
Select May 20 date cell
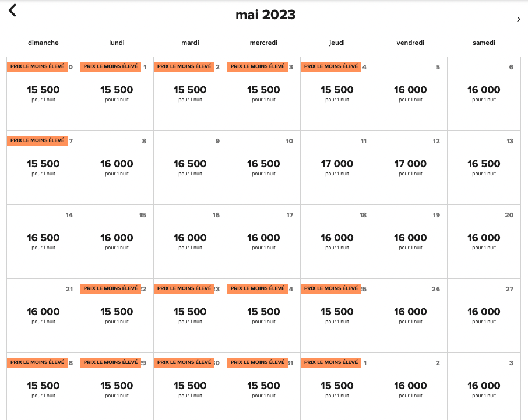(484, 241)
